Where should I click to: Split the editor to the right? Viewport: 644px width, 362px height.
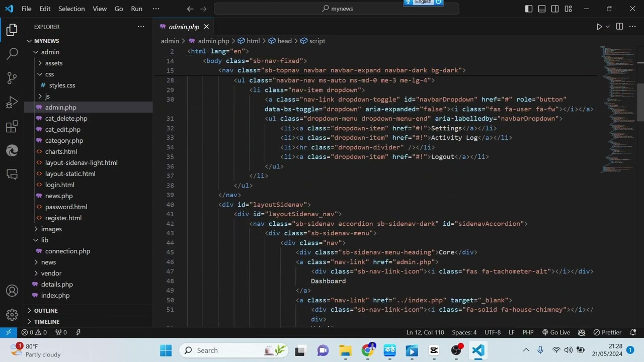pyautogui.click(x=619, y=27)
